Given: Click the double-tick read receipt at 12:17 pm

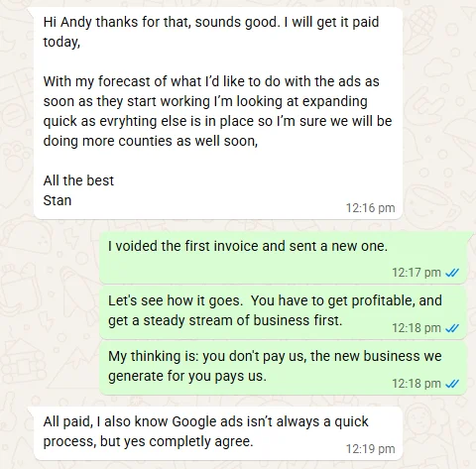Looking at the screenshot, I should pyautogui.click(x=452, y=273).
